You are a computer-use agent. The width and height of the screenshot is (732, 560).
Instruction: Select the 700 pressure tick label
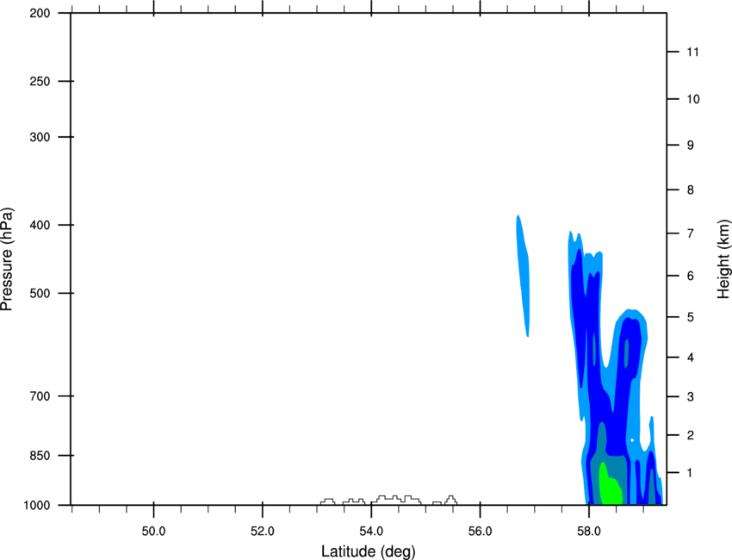(x=40, y=396)
